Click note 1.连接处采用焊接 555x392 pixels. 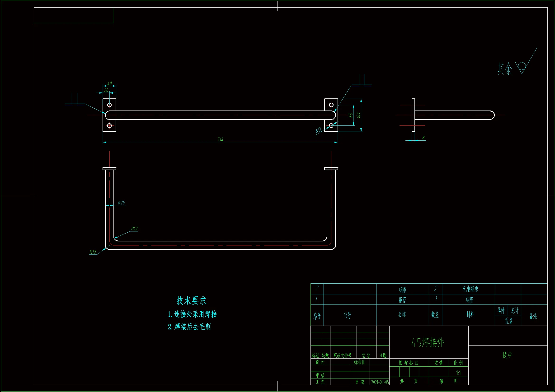(192, 314)
